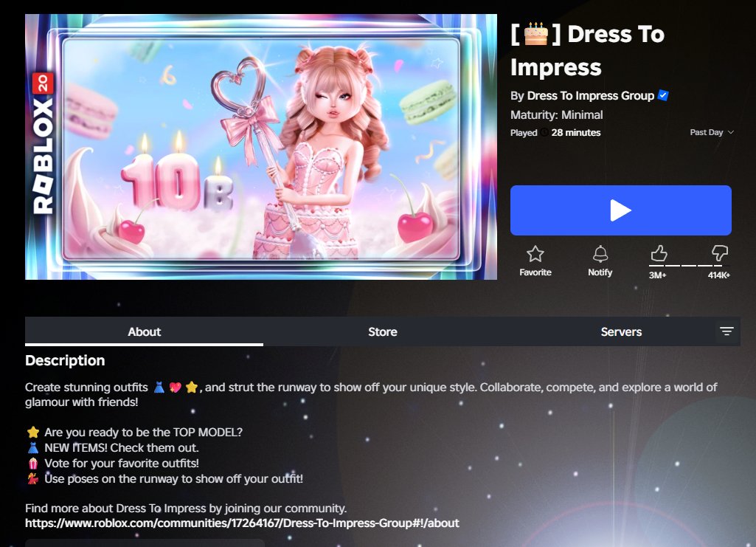Screen dimensions: 756x547
Task: Click the 'NEW ITEMS! Check them out.' line
Action: tap(122, 447)
